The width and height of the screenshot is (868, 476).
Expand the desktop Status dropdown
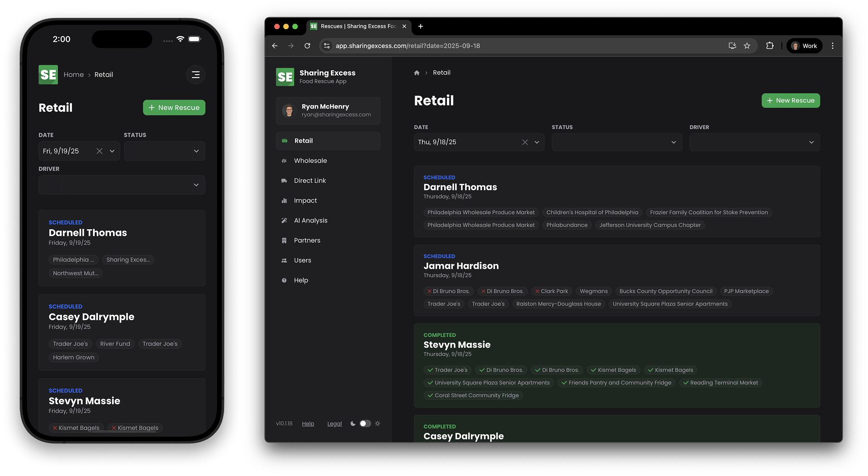616,142
